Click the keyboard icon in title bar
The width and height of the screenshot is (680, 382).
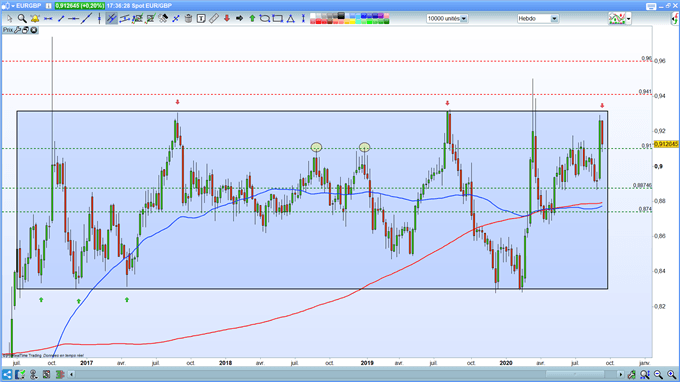[x=651, y=6]
